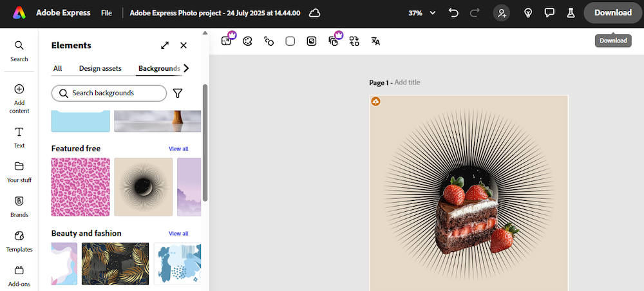Click the strawberry cake image on canvas
The height and width of the screenshot is (291, 644).
pyautogui.click(x=476, y=215)
